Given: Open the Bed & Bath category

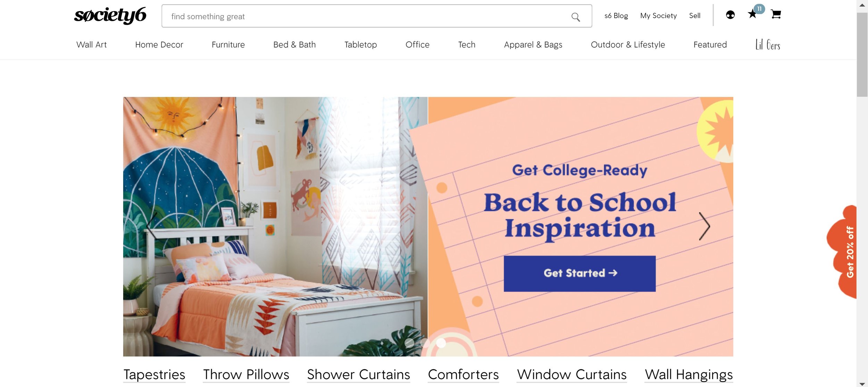Looking at the screenshot, I should [294, 45].
